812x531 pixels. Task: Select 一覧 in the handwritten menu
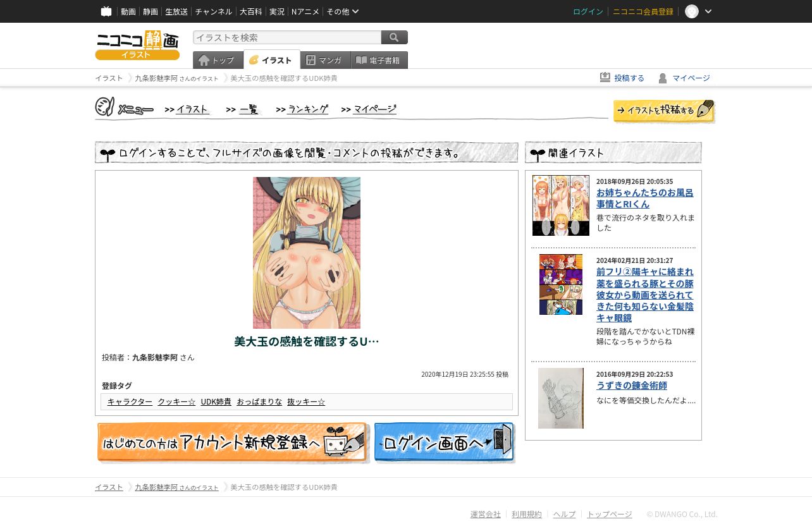(249, 109)
